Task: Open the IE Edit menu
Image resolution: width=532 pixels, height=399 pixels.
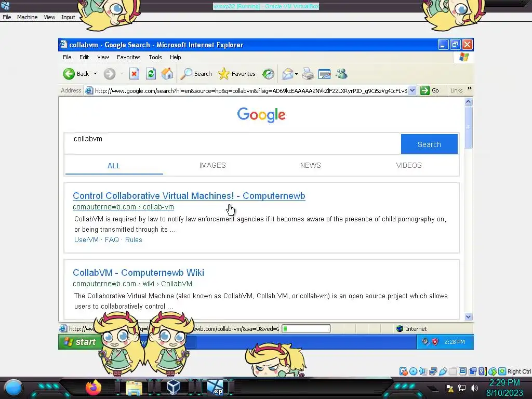Action: pos(84,57)
